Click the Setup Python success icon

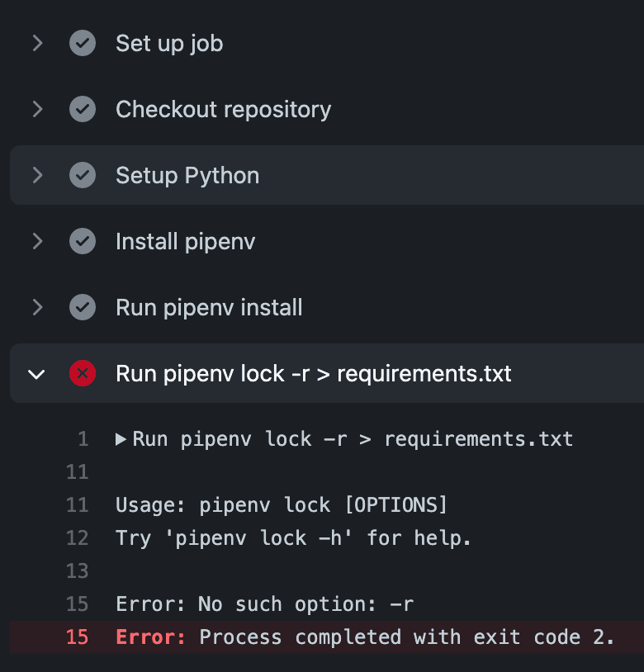pyautogui.click(x=83, y=175)
